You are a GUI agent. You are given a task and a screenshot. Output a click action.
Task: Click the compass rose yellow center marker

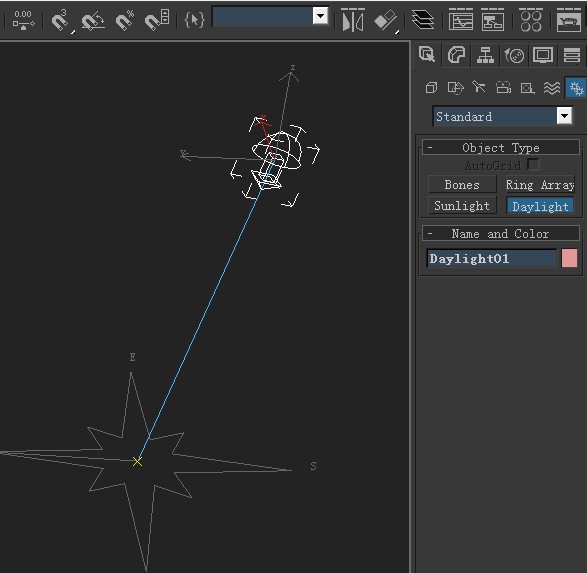pos(137,462)
